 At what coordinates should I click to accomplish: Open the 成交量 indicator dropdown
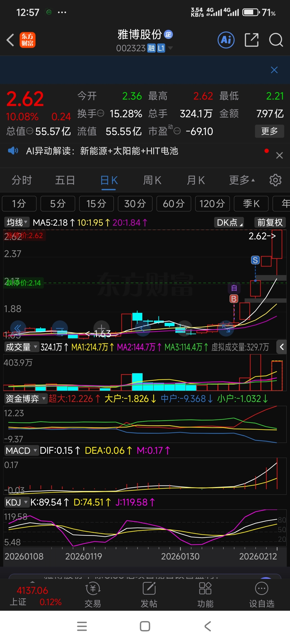click(x=21, y=347)
